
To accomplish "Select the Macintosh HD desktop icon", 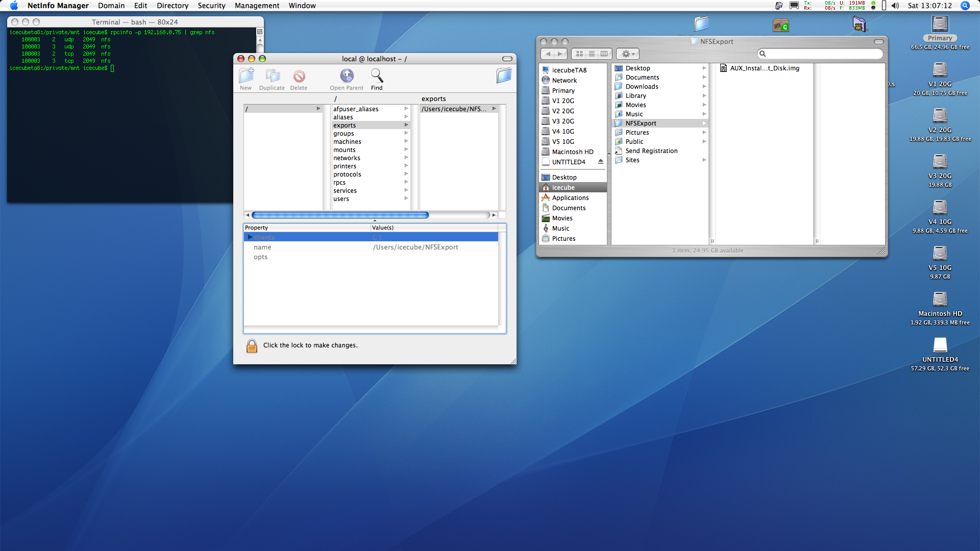I will pyautogui.click(x=940, y=299).
